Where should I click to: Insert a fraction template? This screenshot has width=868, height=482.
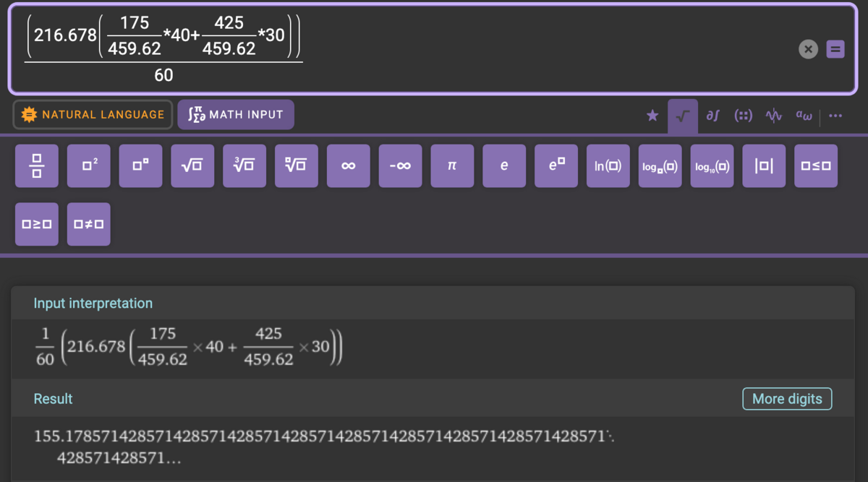click(37, 165)
